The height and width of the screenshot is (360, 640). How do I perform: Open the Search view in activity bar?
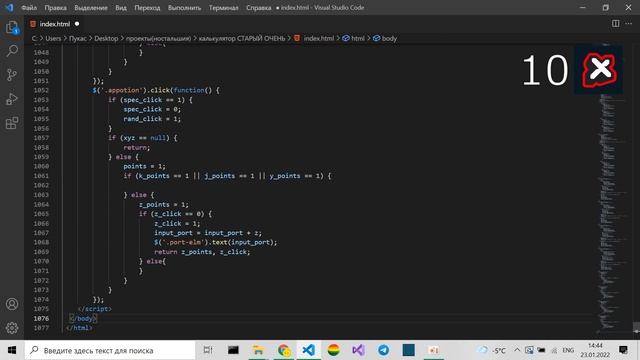[x=12, y=51]
